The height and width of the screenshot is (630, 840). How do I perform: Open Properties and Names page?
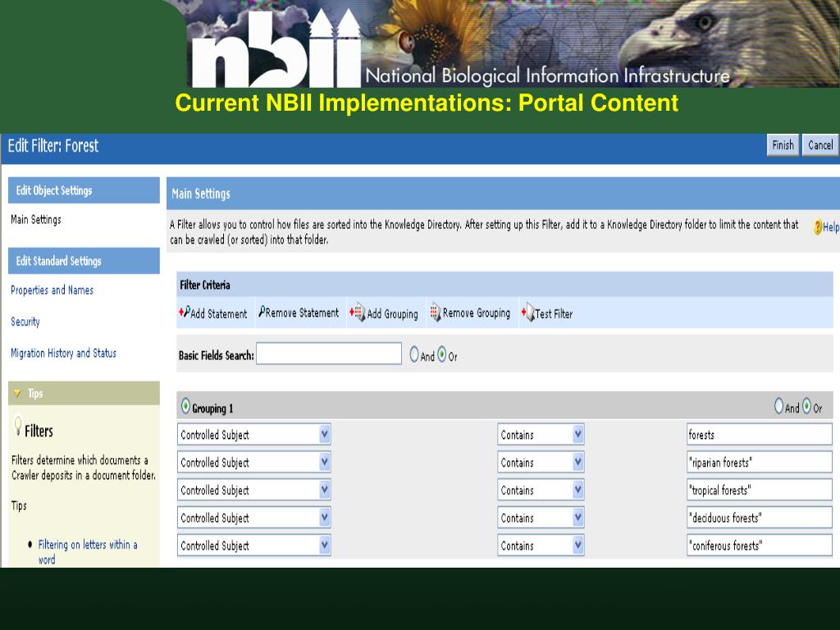click(x=52, y=290)
